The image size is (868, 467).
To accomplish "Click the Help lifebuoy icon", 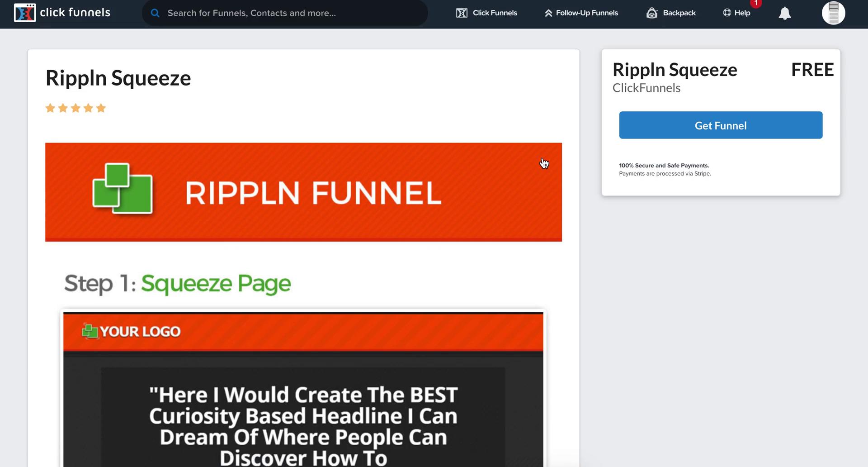I will pyautogui.click(x=727, y=13).
